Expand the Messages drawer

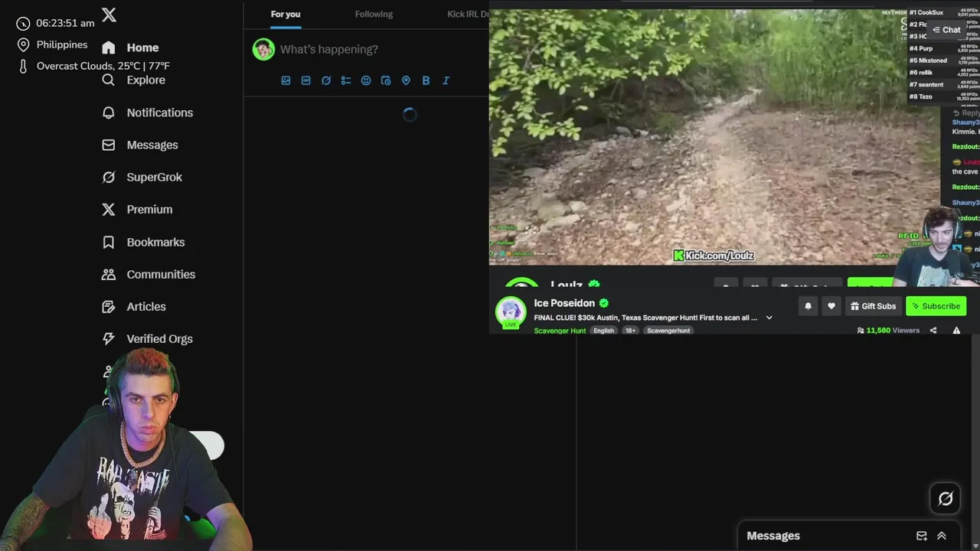tap(942, 536)
